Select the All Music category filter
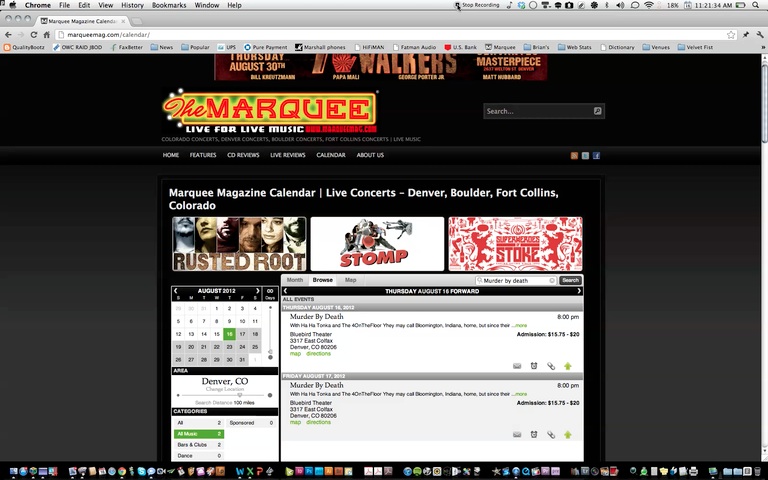The width and height of the screenshot is (768, 480). (199, 434)
